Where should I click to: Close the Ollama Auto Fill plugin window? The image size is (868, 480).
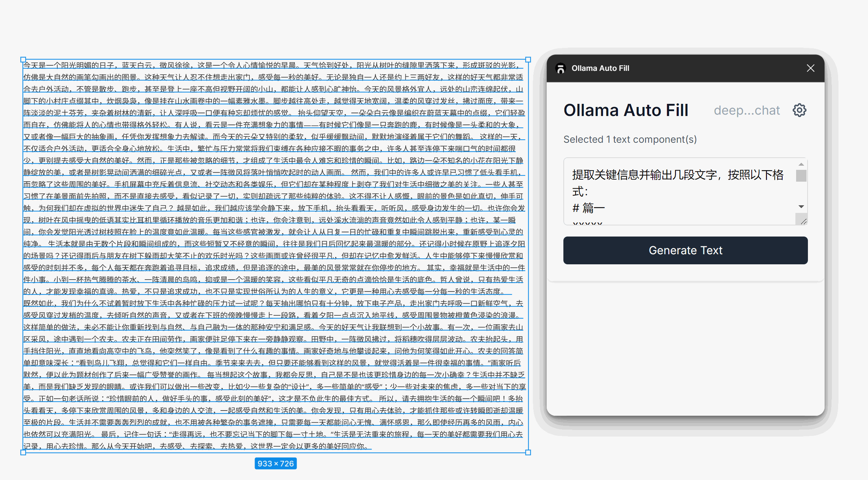click(810, 68)
